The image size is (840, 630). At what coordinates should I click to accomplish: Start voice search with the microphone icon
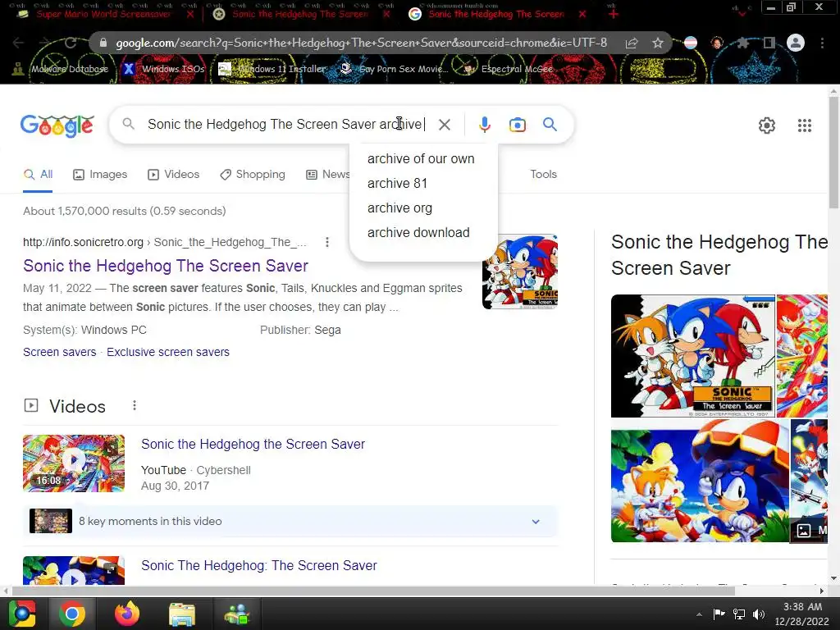pyautogui.click(x=484, y=125)
